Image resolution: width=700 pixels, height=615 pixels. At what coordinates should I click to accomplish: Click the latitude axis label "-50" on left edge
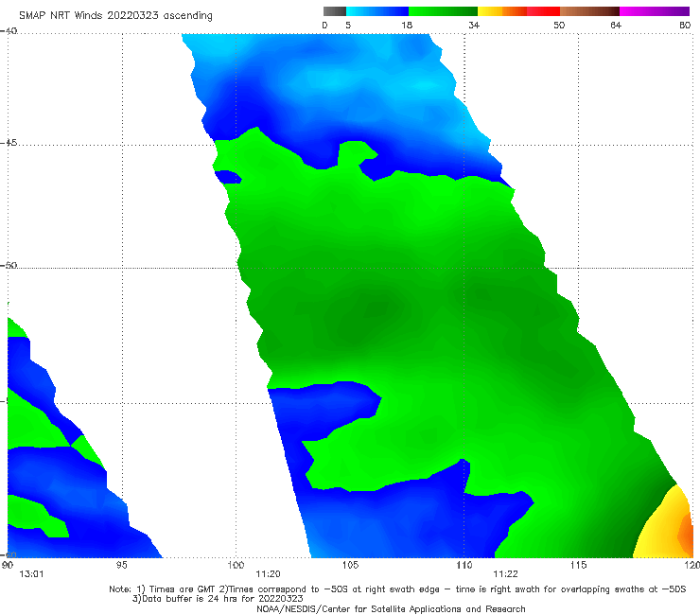point(9,266)
